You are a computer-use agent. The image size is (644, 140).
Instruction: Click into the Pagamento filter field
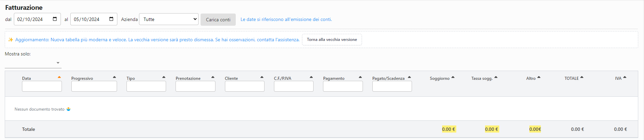coord(343,87)
